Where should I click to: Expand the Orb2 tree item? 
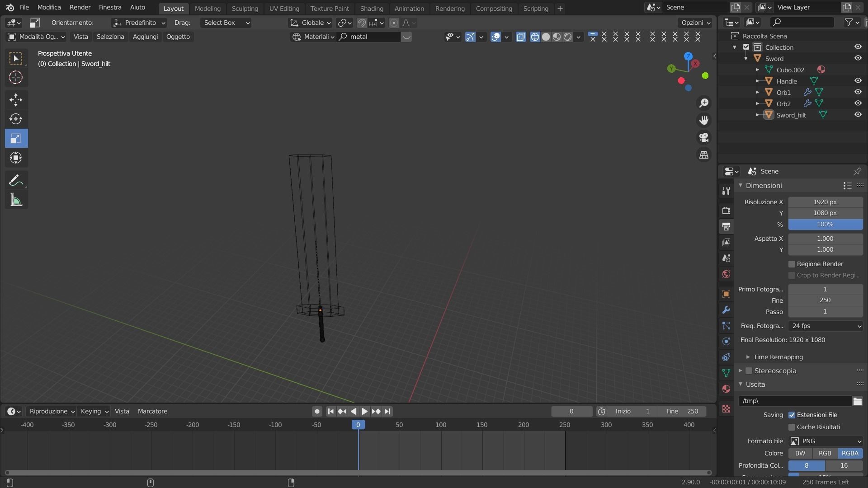[757, 103]
